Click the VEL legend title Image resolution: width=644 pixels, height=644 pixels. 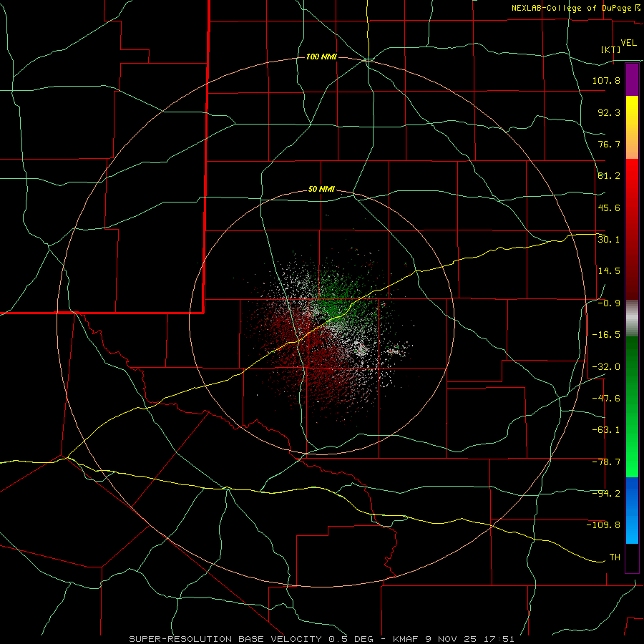click(628, 43)
